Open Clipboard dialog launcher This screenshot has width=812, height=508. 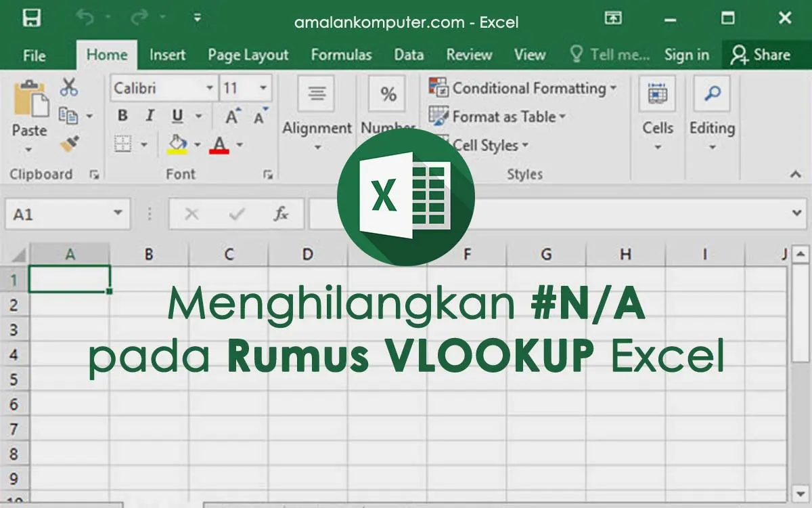coord(94,175)
